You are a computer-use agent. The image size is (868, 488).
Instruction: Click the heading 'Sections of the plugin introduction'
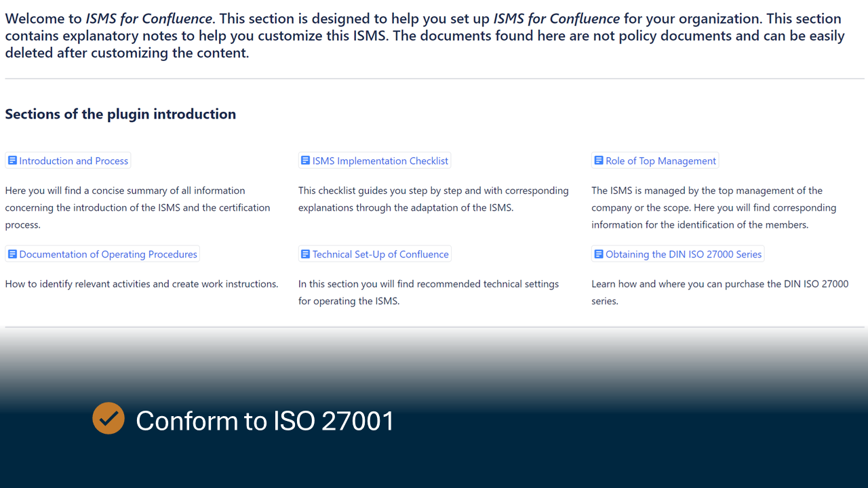click(121, 114)
